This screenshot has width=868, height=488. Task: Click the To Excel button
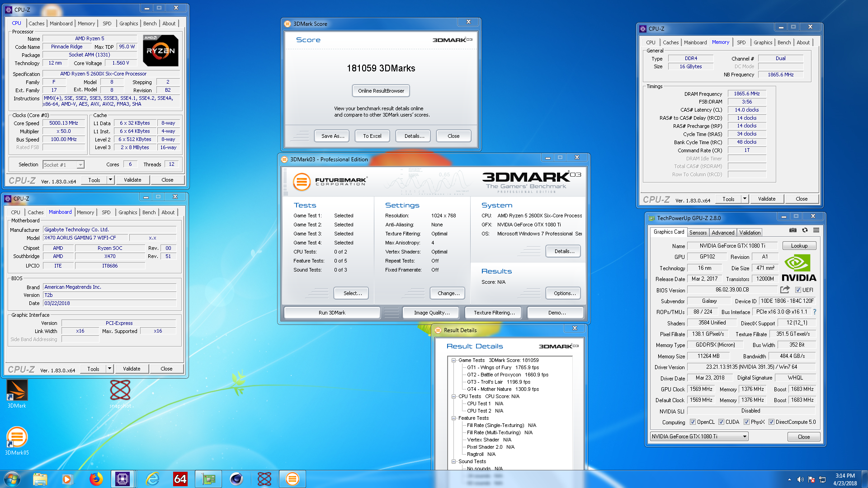point(372,136)
